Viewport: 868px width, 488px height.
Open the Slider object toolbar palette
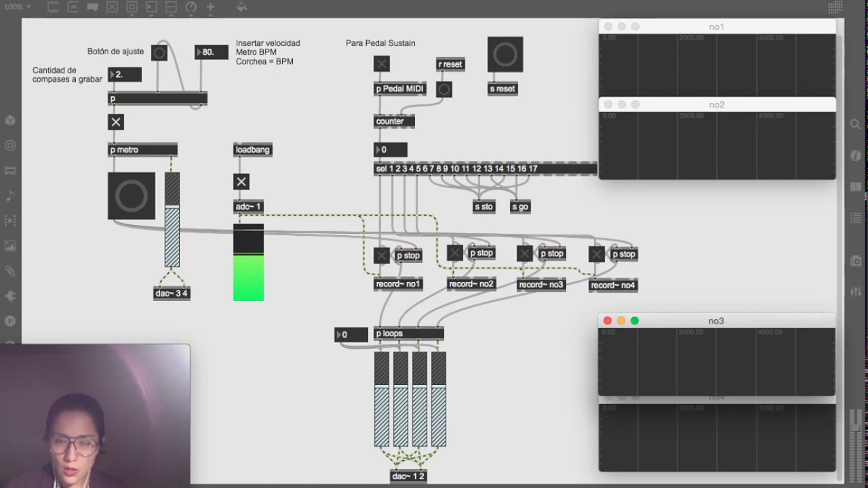click(172, 7)
